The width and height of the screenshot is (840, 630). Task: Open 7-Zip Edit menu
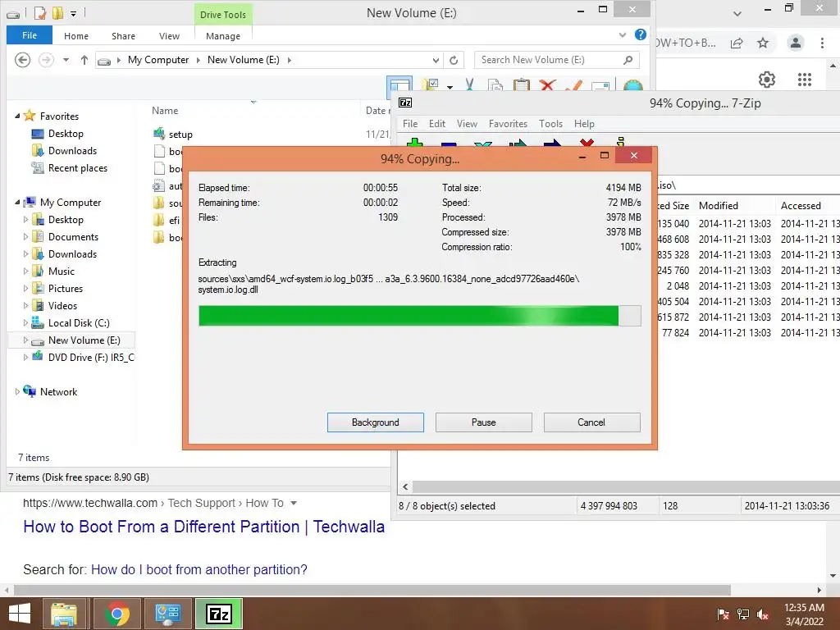pyautogui.click(x=436, y=124)
